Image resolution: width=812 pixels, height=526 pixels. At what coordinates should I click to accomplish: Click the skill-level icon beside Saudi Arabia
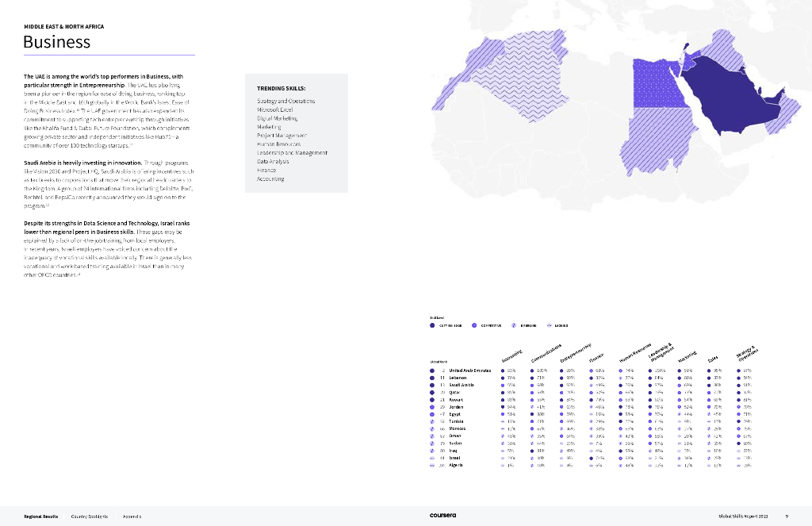pos(432,385)
